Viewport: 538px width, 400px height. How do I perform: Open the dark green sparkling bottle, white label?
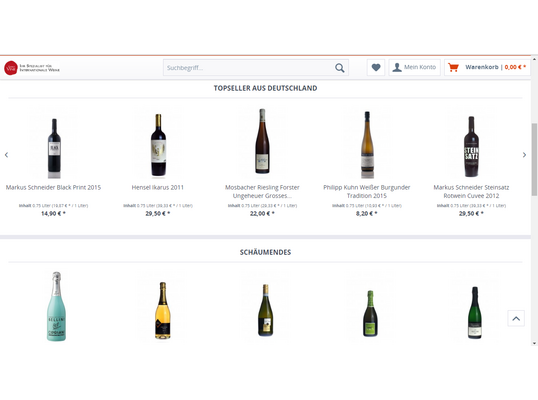point(475,313)
